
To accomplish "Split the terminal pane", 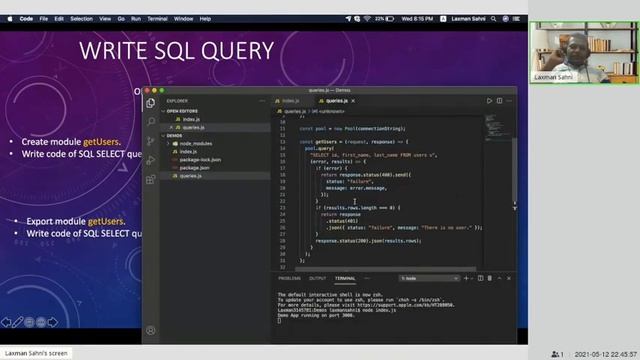I will point(480,278).
